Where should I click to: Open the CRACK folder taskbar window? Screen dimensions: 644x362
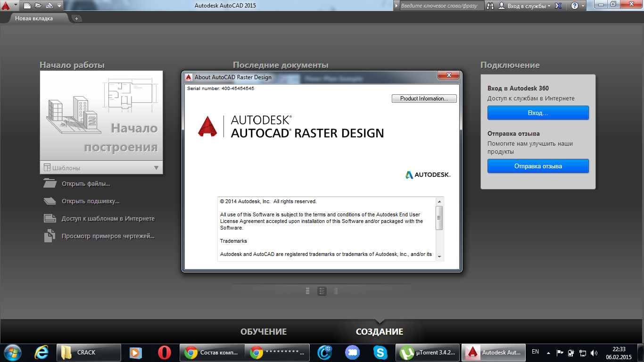89,352
